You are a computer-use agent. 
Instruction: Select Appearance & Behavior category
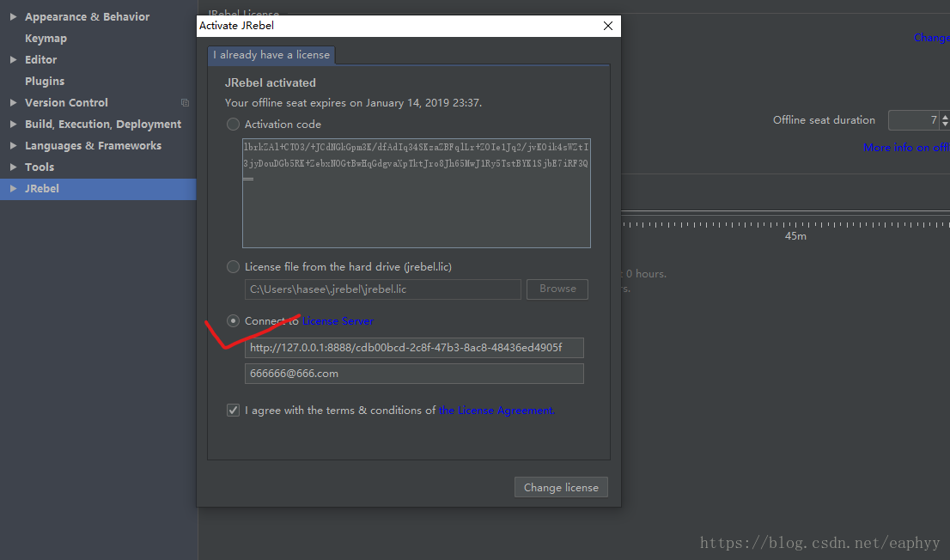[x=87, y=17]
